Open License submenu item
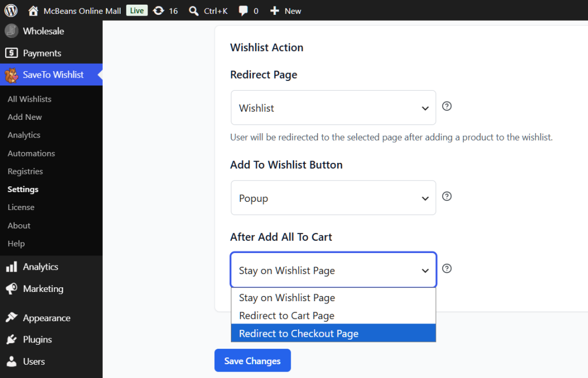 click(21, 207)
